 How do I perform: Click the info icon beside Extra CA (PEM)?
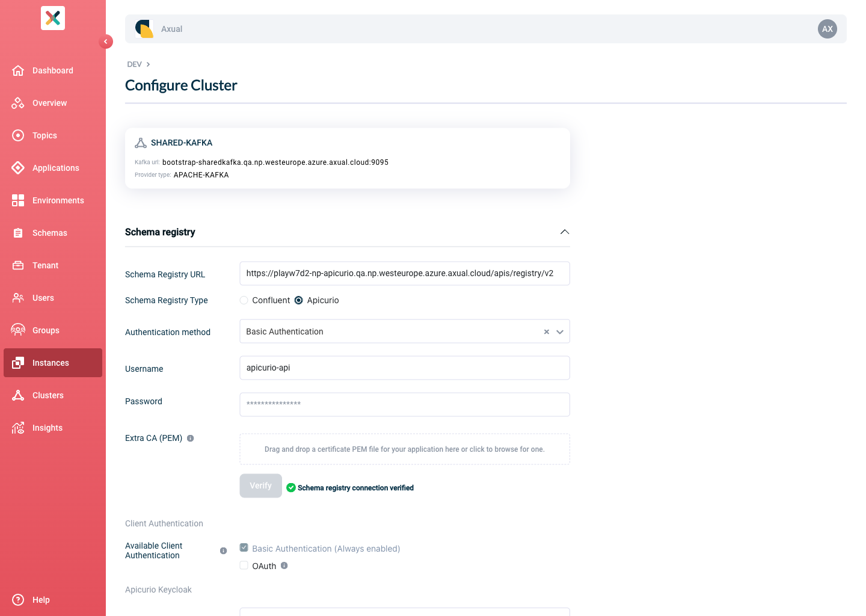[x=191, y=439]
